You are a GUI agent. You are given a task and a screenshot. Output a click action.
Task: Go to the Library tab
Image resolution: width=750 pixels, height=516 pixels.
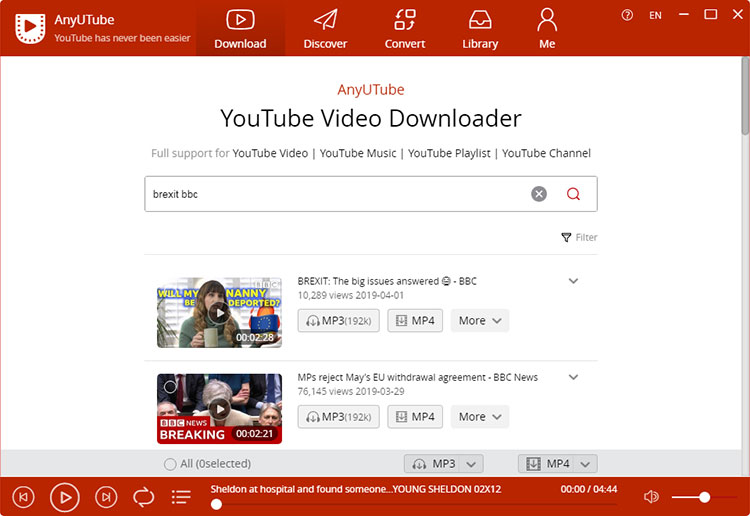pyautogui.click(x=480, y=28)
